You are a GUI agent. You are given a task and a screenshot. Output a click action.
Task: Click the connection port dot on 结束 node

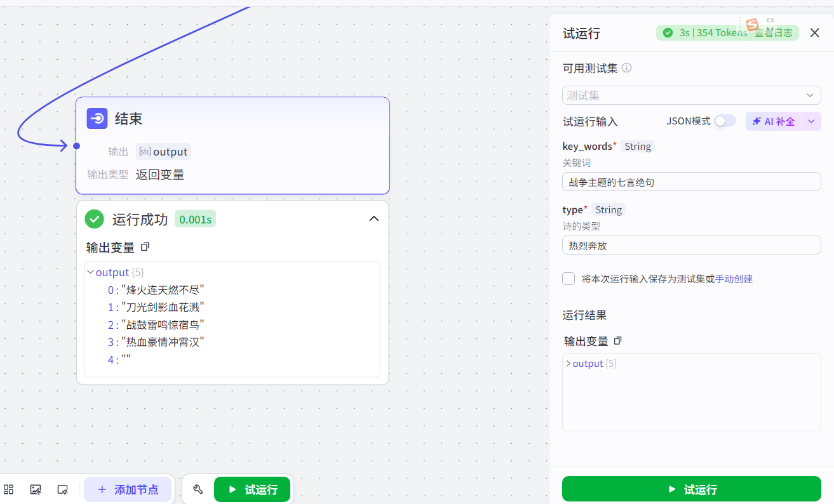click(x=76, y=146)
